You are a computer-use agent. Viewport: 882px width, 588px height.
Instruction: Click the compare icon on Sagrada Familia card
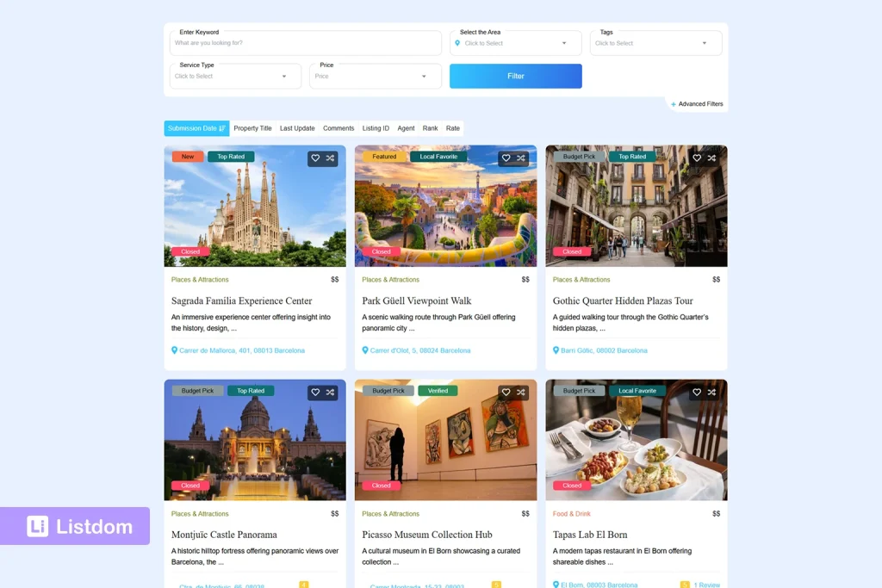330,158
